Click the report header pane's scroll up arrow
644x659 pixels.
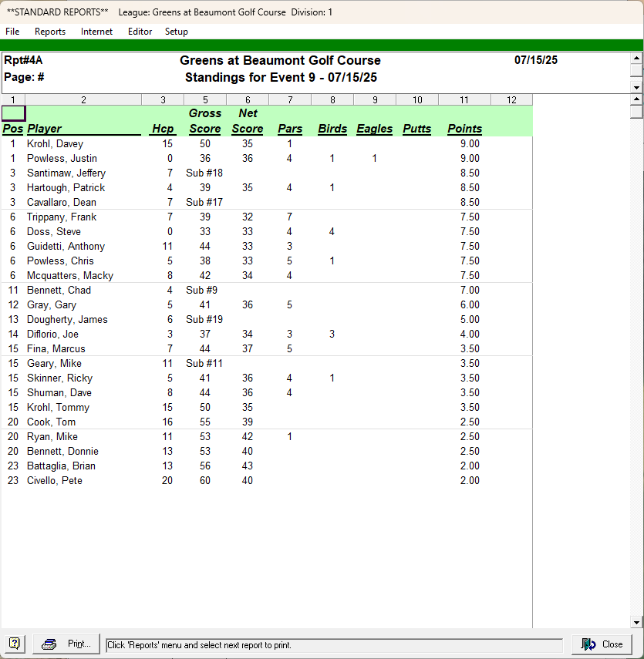point(636,58)
